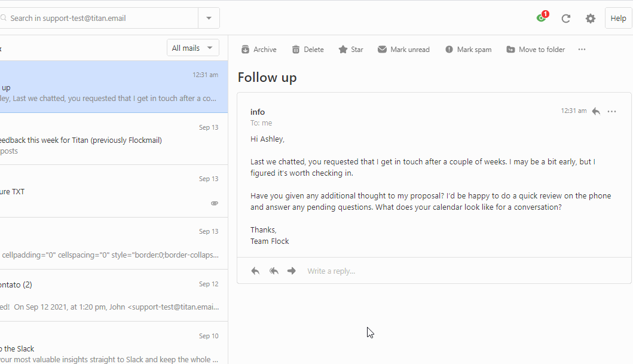633x364 pixels.
Task: Open Move to folder action
Action: click(535, 49)
